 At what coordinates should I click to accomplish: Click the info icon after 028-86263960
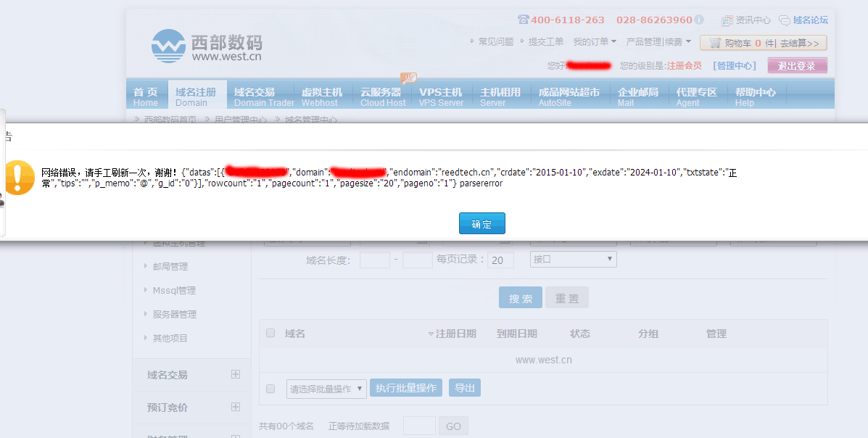(x=699, y=20)
